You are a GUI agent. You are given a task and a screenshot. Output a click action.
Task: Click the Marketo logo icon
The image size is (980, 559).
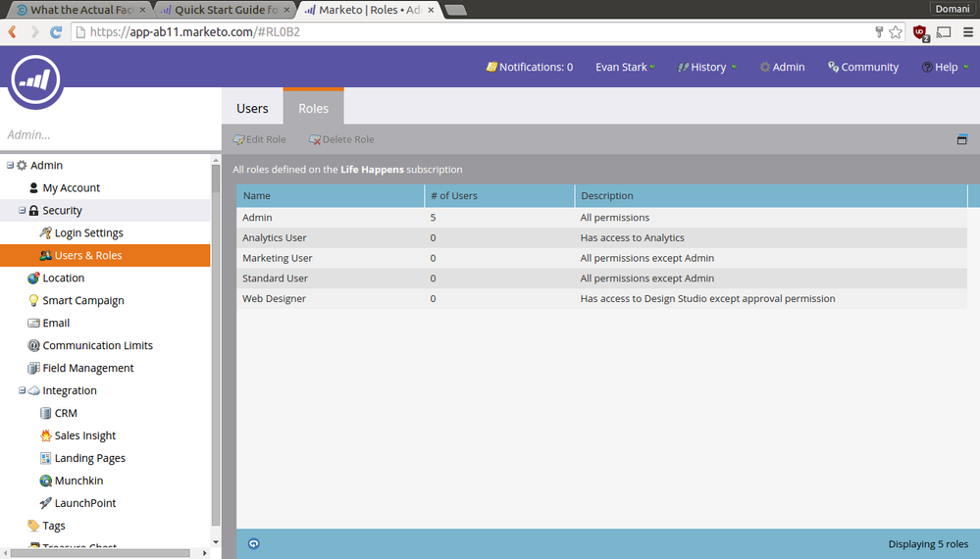(x=35, y=80)
